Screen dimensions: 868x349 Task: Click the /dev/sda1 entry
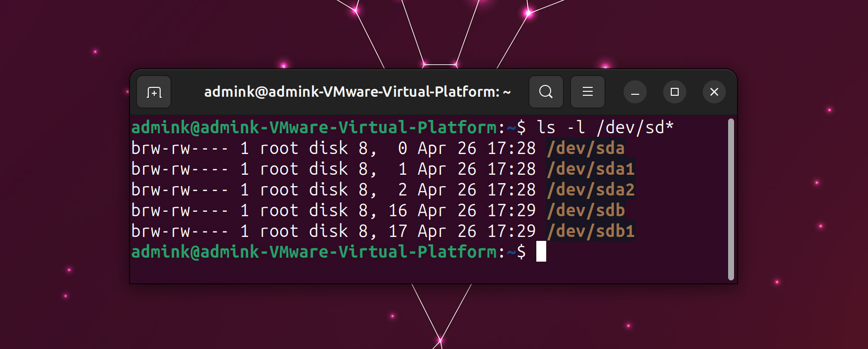click(x=591, y=169)
